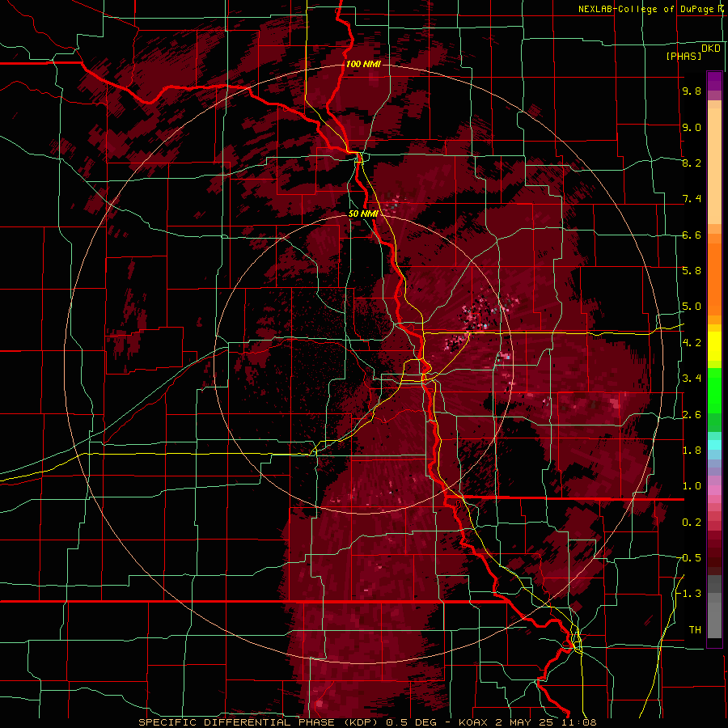
Task: Click the 1.8 scale value
Action: (692, 451)
